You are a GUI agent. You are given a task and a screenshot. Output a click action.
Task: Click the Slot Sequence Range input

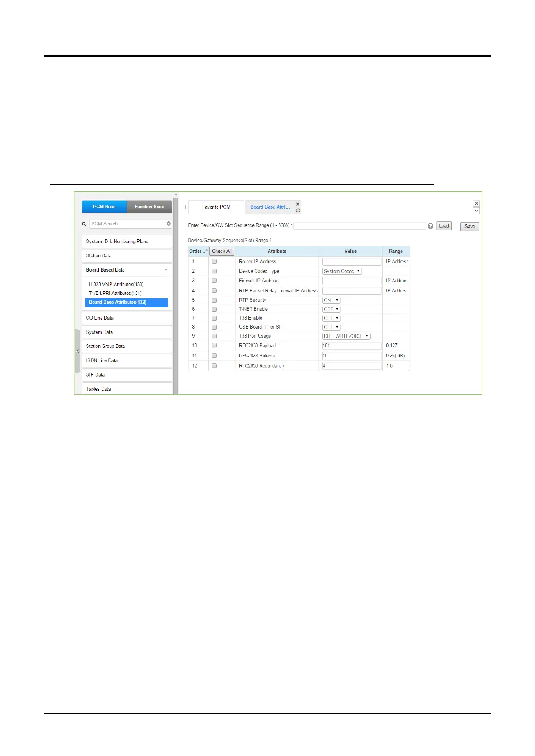(360, 226)
